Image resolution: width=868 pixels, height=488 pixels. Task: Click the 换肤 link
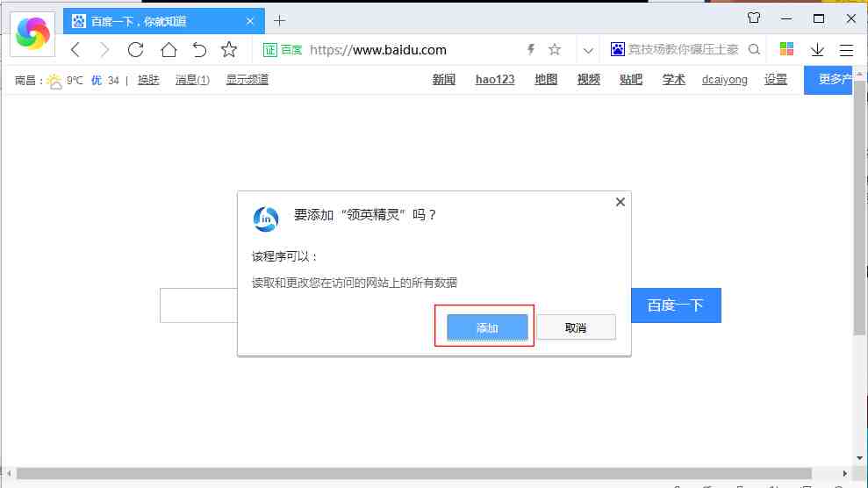coord(148,80)
